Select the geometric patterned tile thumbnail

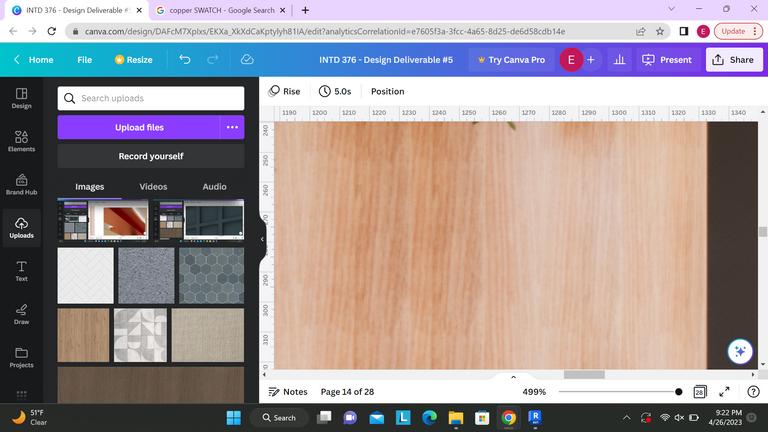pyautogui.click(x=140, y=335)
